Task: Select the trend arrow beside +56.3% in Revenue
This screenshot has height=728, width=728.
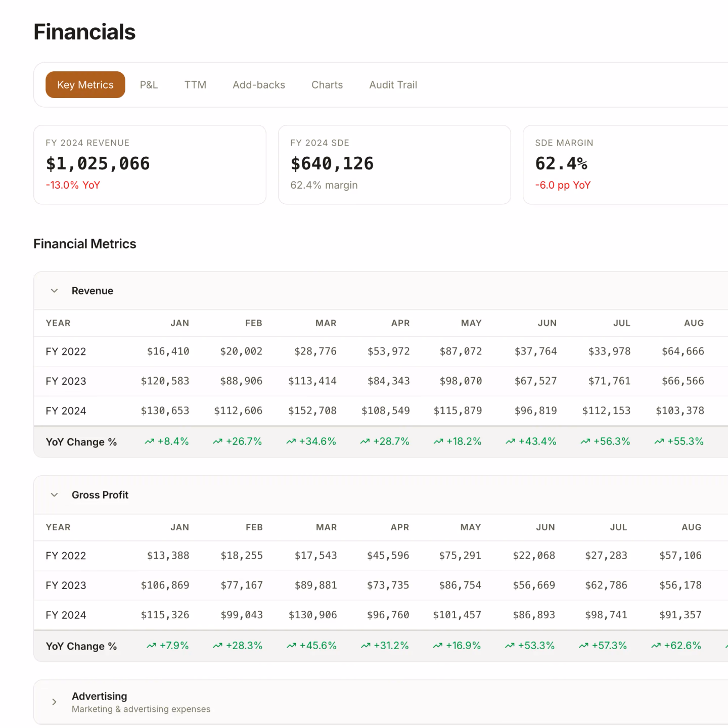Action: pos(585,441)
